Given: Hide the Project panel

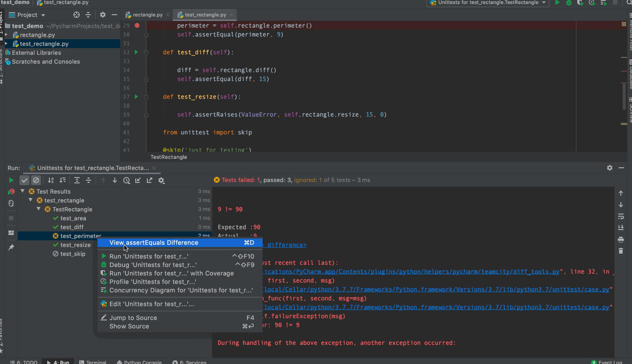Looking at the screenshot, I should pos(114,15).
